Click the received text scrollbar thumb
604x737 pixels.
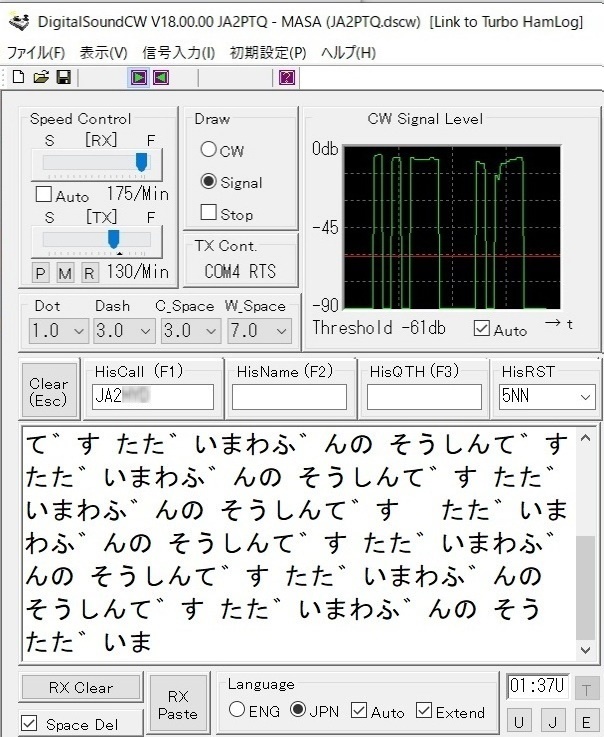click(585, 588)
